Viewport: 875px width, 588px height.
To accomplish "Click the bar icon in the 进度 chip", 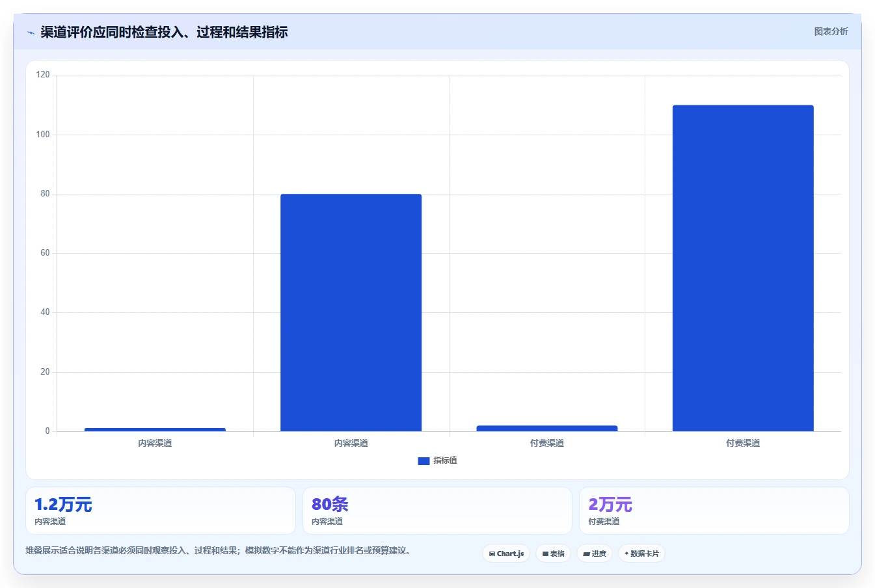I will pyautogui.click(x=586, y=554).
